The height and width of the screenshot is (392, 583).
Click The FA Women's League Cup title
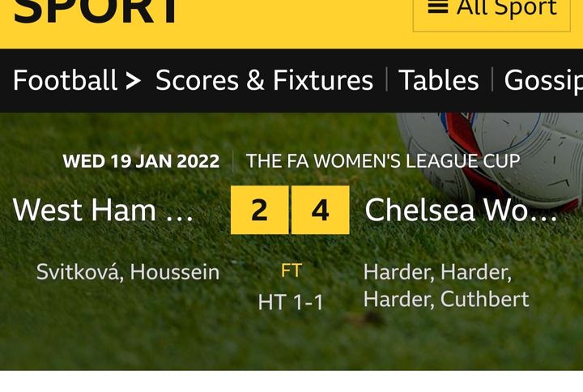[x=383, y=160]
